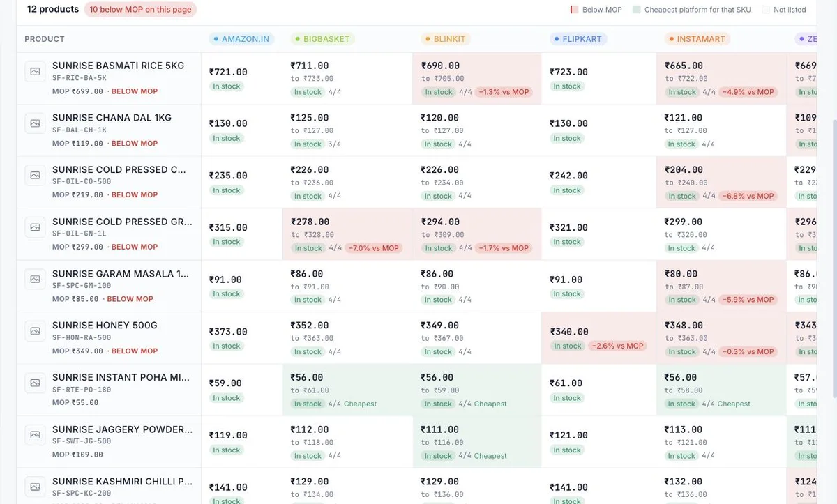Viewport: 837px width, 504px height.
Task: Click the Not listed legend swatch
Action: point(766,10)
